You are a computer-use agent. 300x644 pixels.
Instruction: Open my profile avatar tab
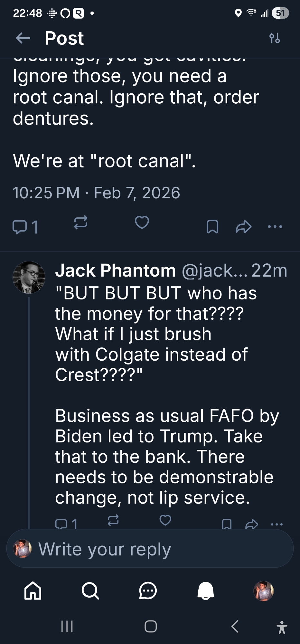(264, 591)
